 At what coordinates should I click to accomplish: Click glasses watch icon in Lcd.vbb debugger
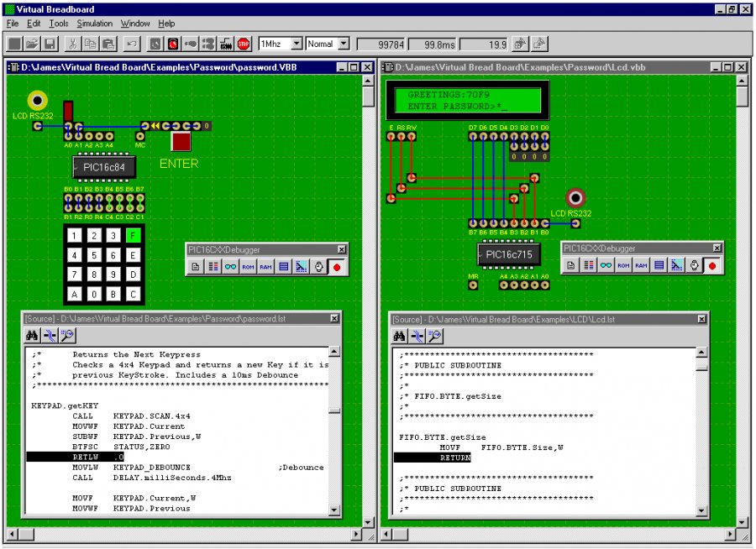tap(606, 265)
